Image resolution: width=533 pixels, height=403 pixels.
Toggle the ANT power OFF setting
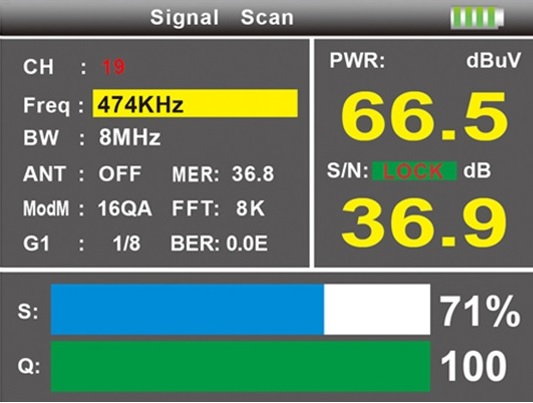click(120, 174)
